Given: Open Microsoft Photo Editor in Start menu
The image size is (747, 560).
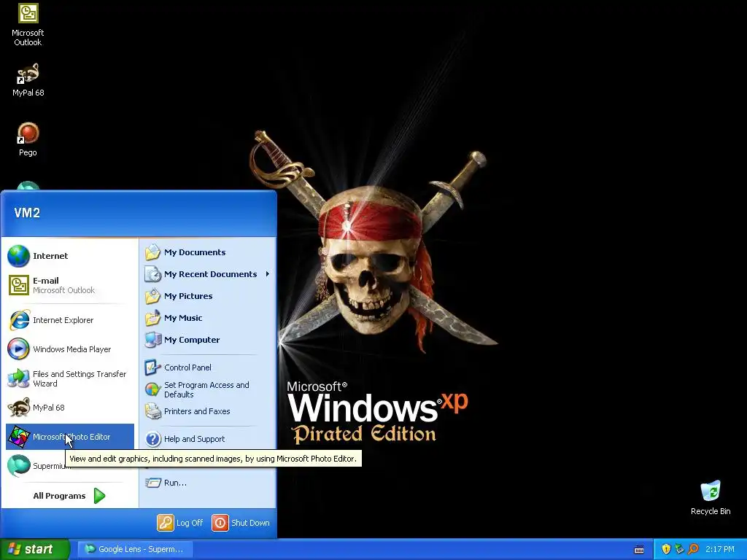Looking at the screenshot, I should point(69,437).
